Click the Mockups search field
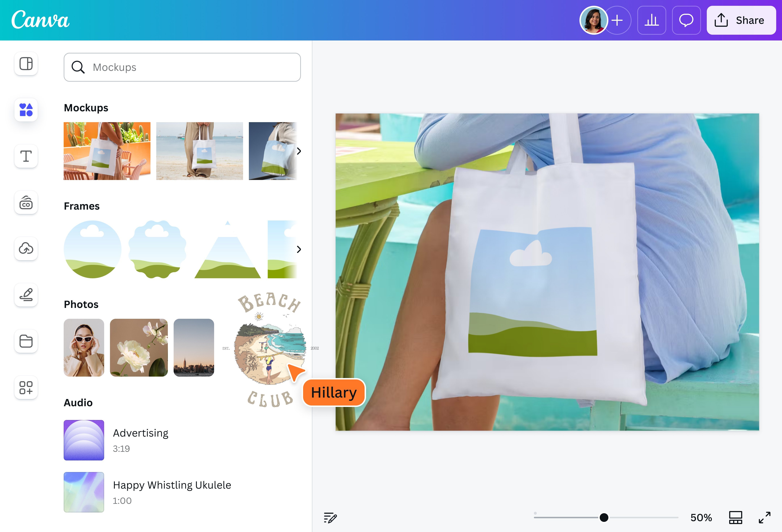The image size is (782, 532). pos(182,67)
